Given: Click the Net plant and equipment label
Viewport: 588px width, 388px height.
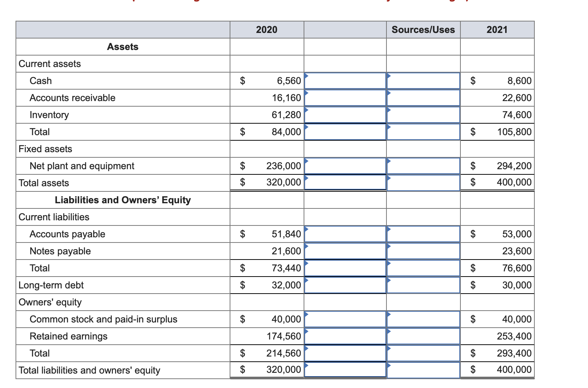Looking at the screenshot, I should (82, 166).
